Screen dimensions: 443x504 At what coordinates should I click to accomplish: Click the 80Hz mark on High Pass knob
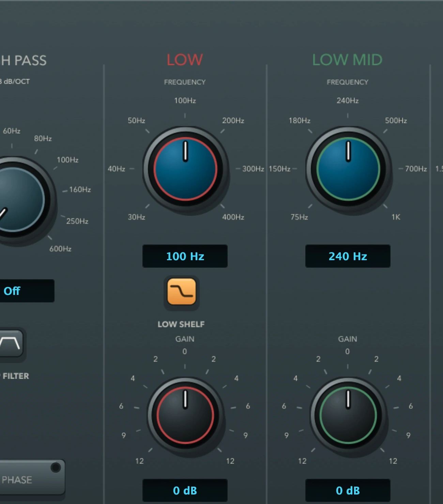point(43,138)
